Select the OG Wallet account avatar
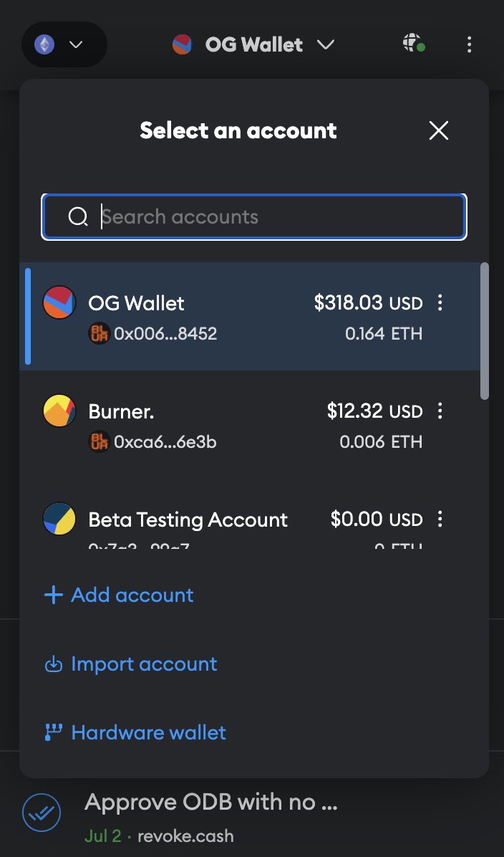The height and width of the screenshot is (857, 504). point(59,302)
